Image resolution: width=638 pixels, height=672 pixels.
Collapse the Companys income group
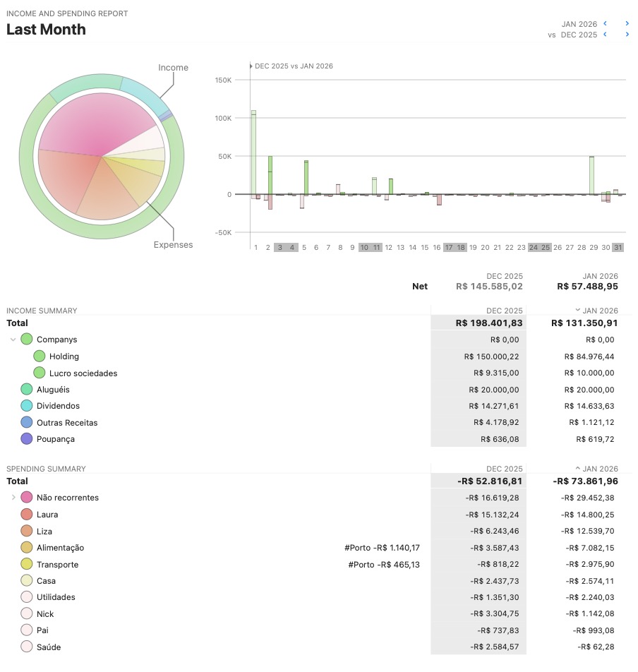[x=13, y=340]
